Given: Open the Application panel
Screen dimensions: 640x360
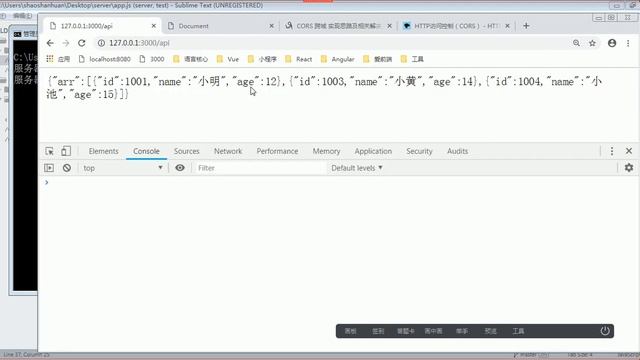Looking at the screenshot, I should pyautogui.click(x=373, y=151).
